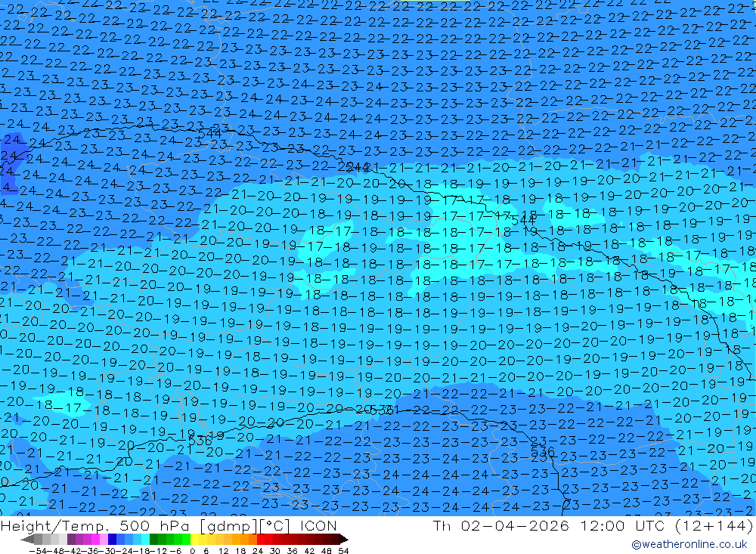
Task: Click the dark green segment of color scale
Action: [153, 540]
